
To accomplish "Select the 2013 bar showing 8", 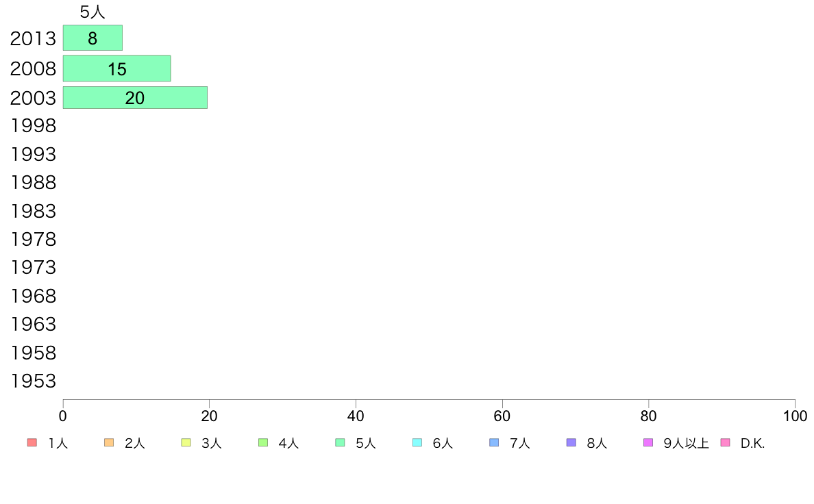I will [92, 38].
